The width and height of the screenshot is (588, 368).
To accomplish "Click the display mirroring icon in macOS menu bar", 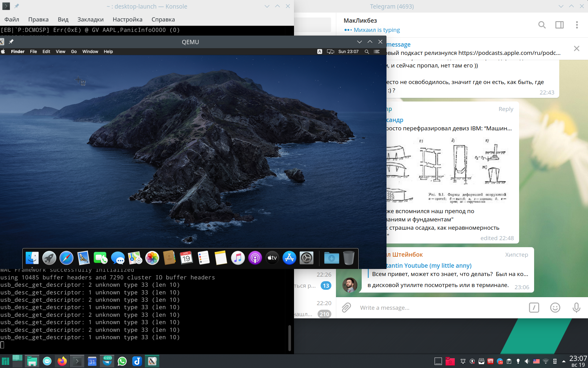I will (330, 52).
